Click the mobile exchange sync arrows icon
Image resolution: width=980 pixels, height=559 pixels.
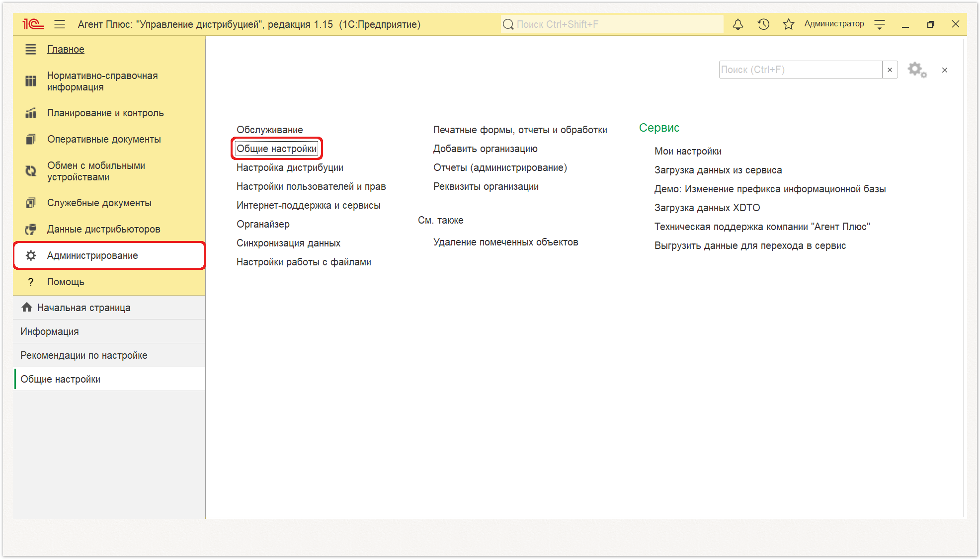coord(31,171)
